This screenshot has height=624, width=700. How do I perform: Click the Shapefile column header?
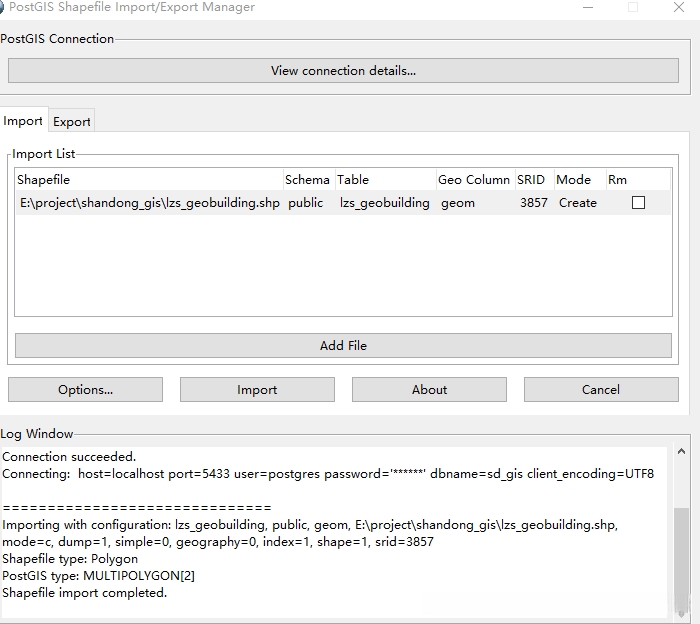149,179
